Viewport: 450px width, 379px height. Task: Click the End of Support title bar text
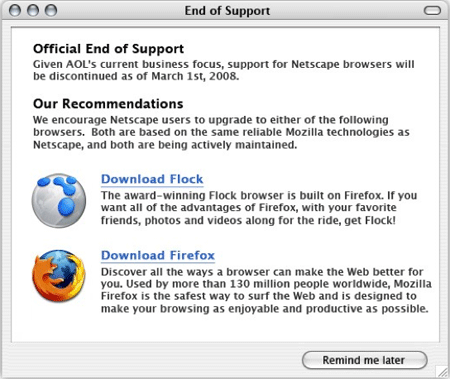(x=227, y=11)
